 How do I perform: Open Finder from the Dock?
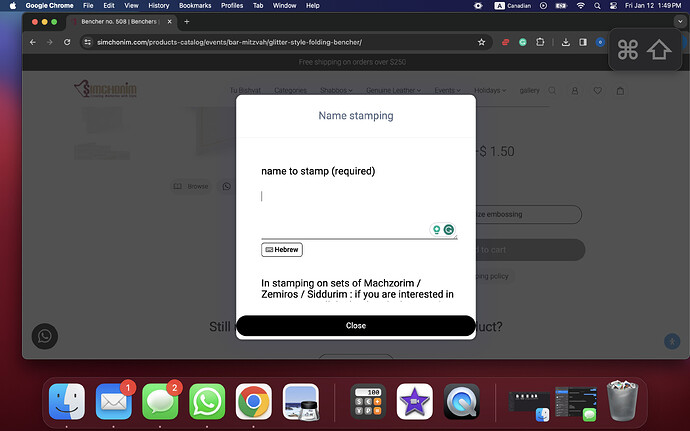click(x=67, y=402)
